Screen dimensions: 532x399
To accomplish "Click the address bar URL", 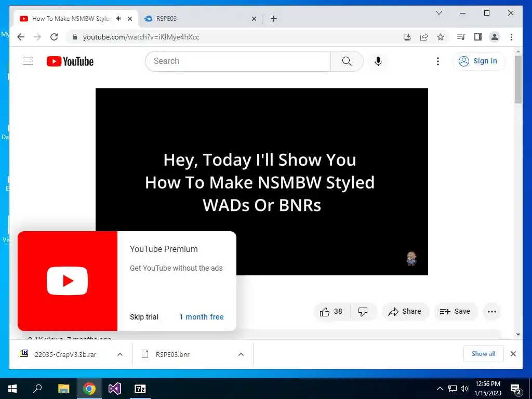I will point(141,37).
